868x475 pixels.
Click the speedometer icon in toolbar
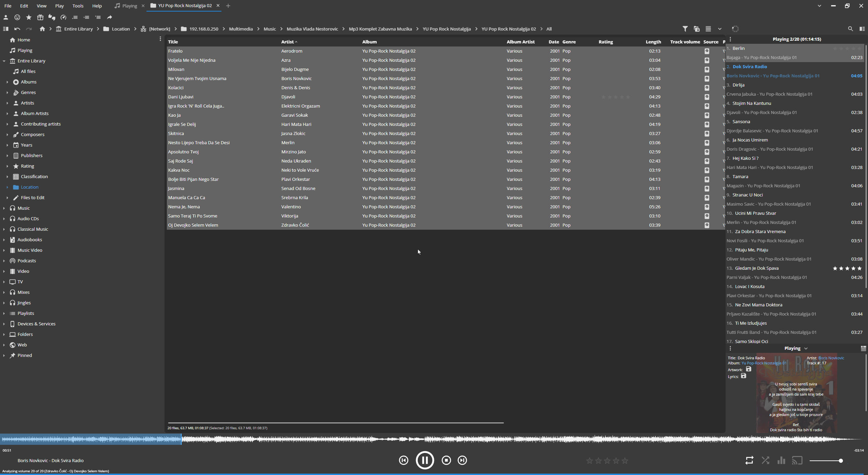63,17
